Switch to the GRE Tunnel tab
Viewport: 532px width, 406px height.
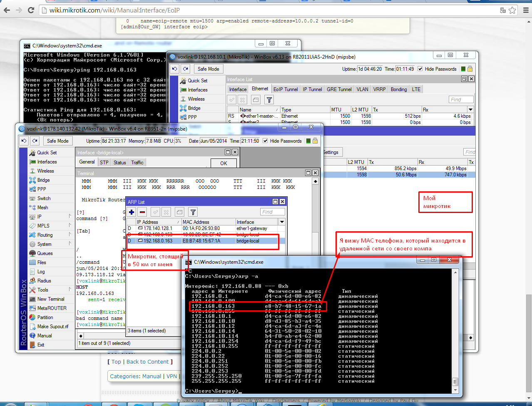[x=339, y=89]
